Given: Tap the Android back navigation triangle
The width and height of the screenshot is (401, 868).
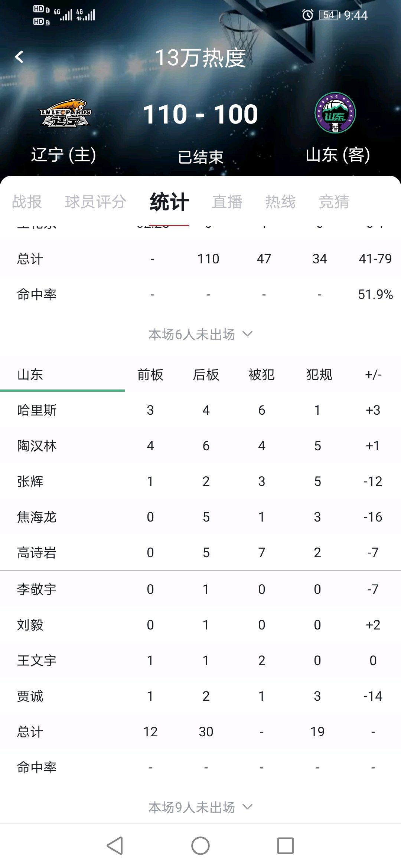Looking at the screenshot, I should coord(115,846).
